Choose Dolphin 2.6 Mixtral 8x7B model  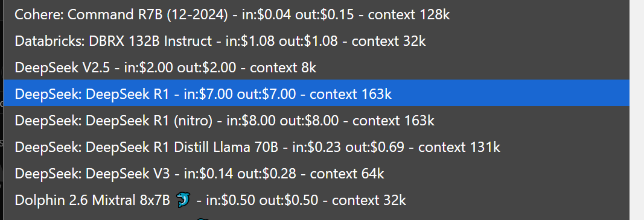316,200
